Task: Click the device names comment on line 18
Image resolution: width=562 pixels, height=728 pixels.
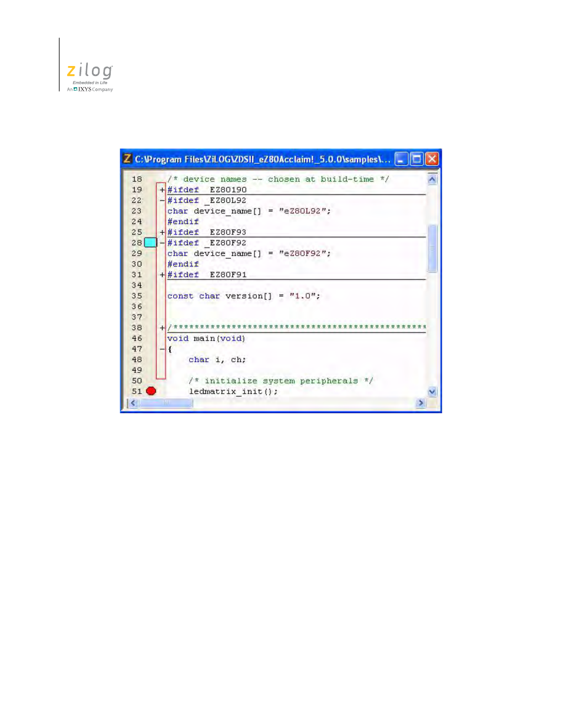Action: [x=278, y=179]
